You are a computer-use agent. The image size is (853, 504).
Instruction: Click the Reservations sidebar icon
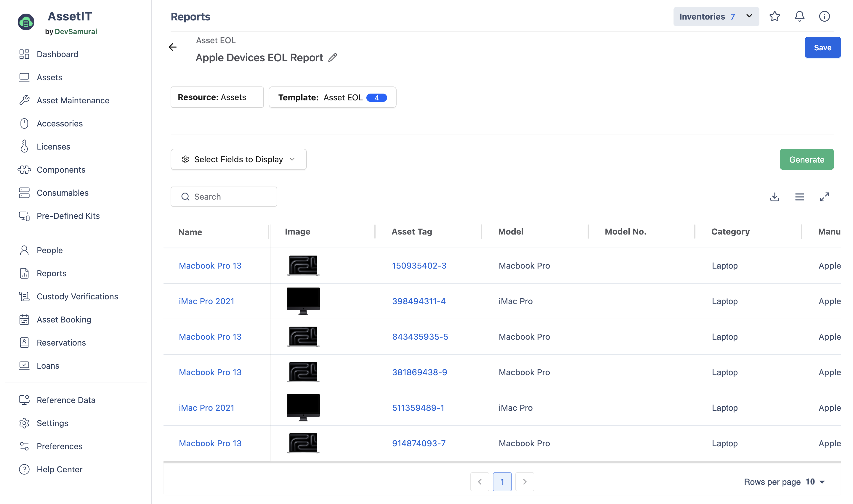(x=24, y=343)
